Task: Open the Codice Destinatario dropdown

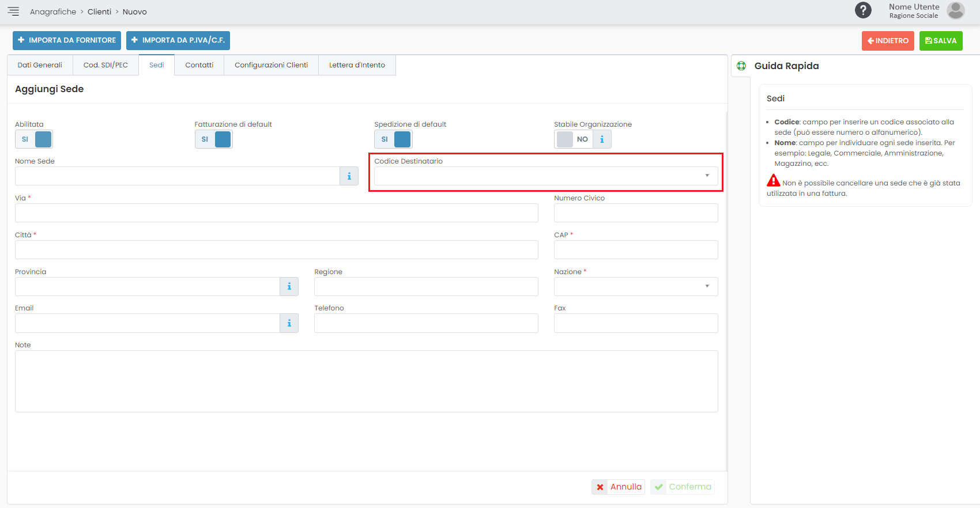Action: [546, 176]
